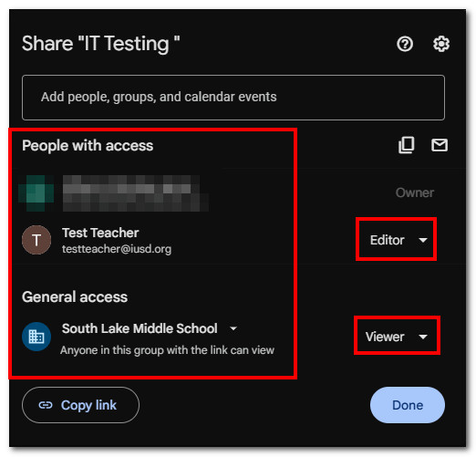Click the Test Teacher avatar circle
476x457 pixels.
(36, 240)
